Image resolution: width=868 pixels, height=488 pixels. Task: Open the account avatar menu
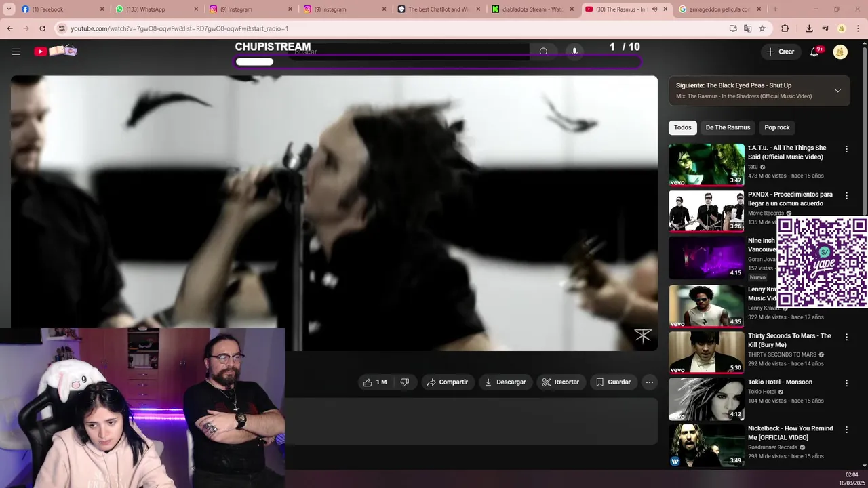pos(840,52)
